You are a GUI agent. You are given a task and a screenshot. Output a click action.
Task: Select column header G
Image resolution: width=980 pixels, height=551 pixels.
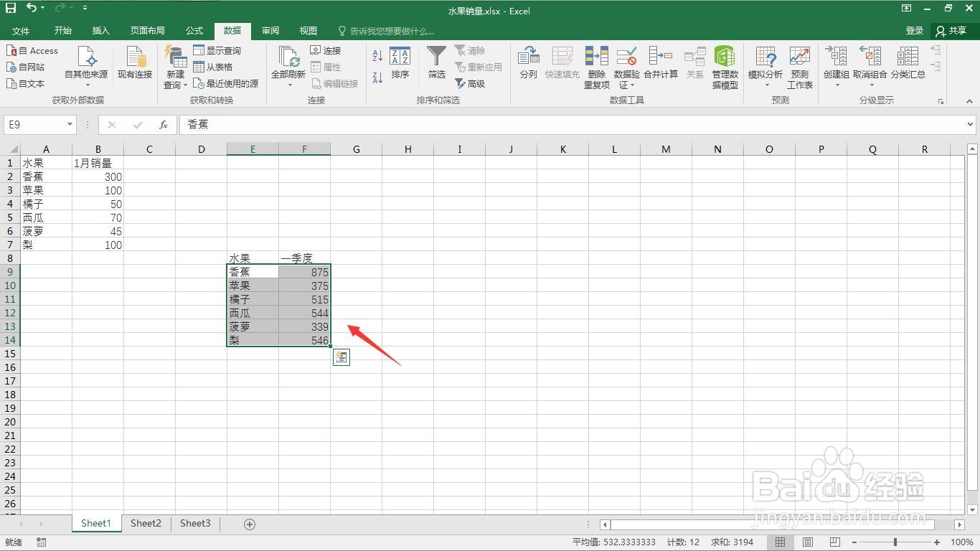click(x=357, y=149)
